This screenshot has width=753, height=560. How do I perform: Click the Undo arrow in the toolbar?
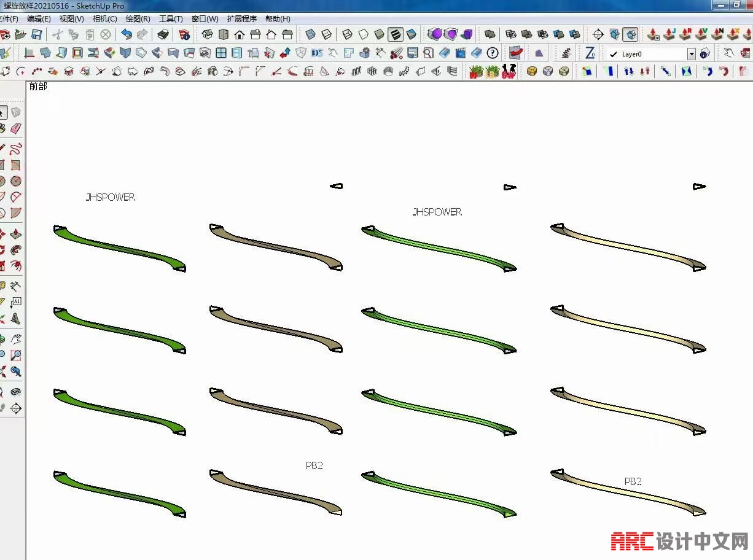tap(127, 34)
